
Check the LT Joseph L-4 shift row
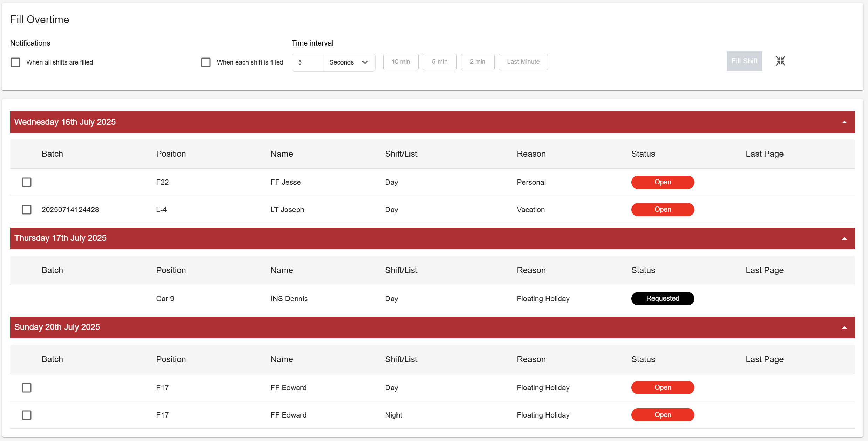pos(27,210)
